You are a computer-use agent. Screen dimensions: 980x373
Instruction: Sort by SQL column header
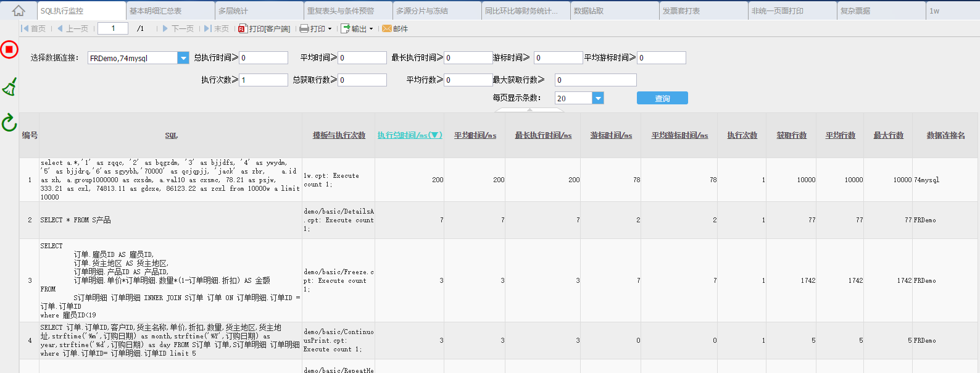(171, 135)
